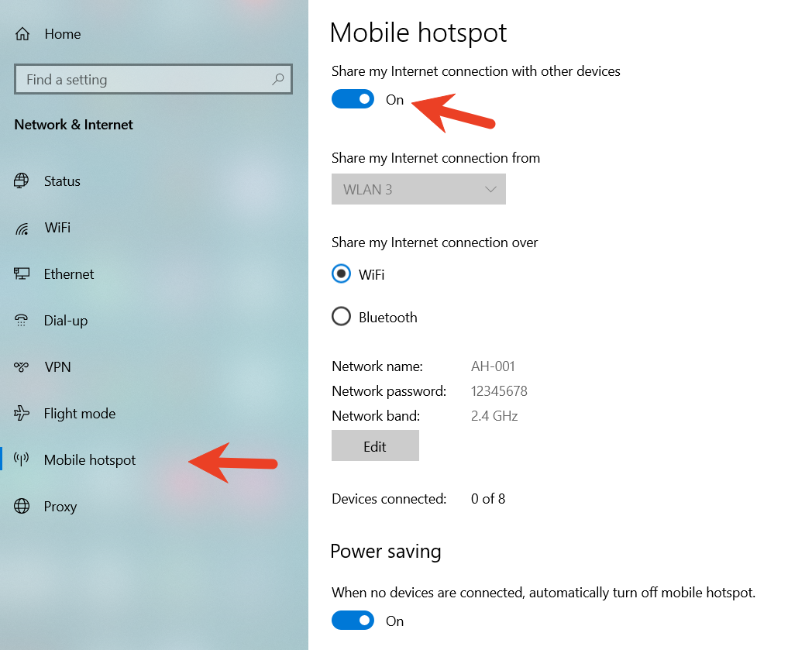Open Dial-up via its phone icon

[21, 320]
